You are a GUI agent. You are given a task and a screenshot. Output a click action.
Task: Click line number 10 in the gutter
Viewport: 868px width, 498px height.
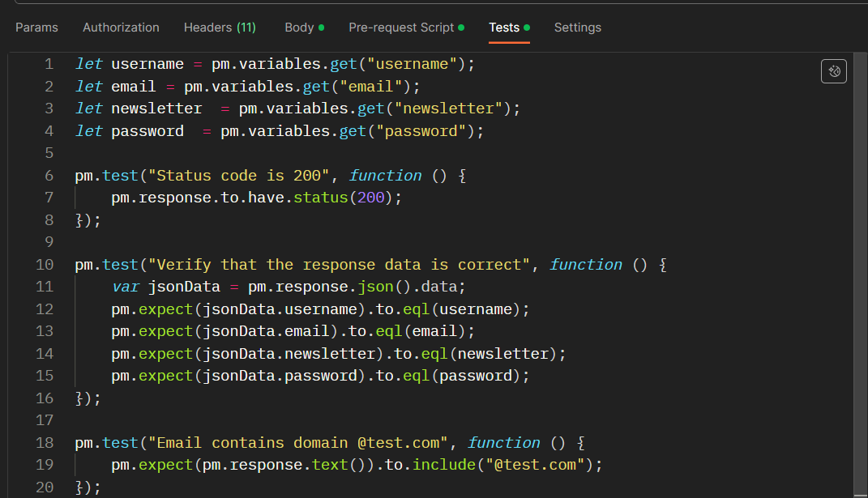coord(45,265)
